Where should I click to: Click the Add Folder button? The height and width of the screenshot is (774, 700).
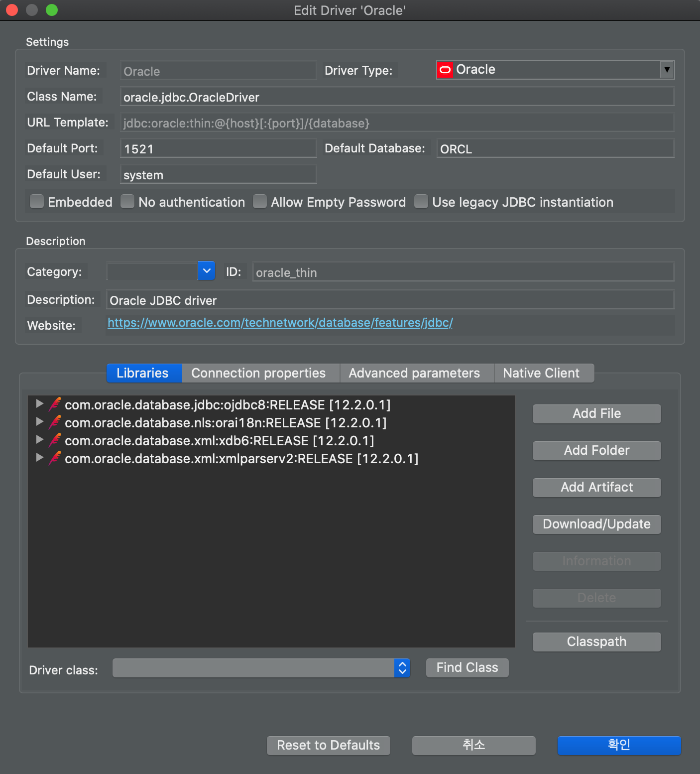coord(596,450)
